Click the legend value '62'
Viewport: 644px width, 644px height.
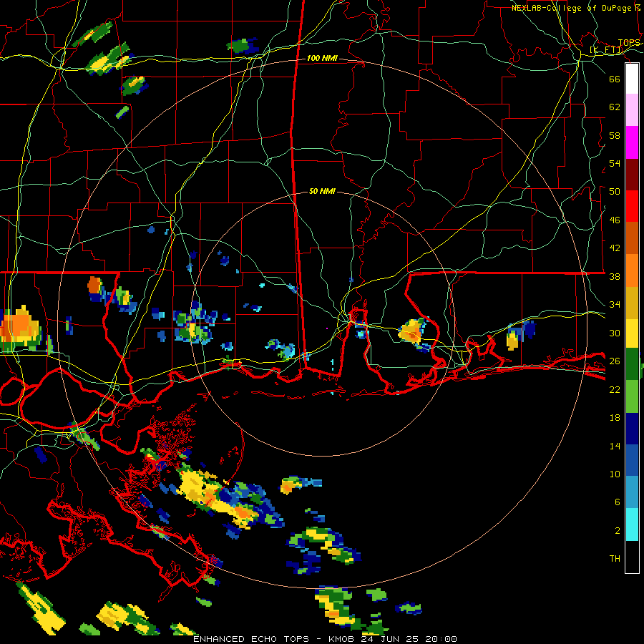[x=615, y=107]
